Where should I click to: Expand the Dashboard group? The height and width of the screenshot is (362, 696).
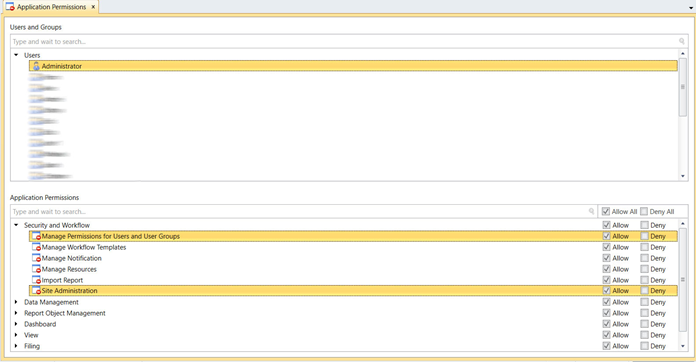pyautogui.click(x=16, y=324)
